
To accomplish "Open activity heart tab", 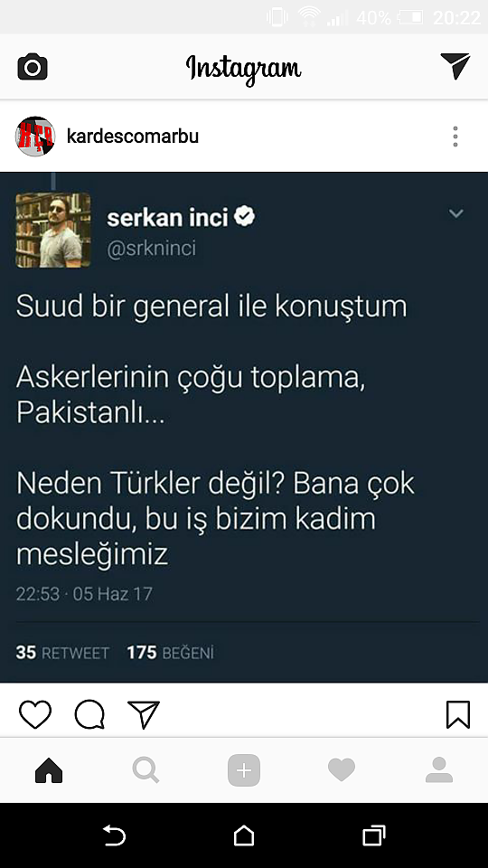I will pyautogui.click(x=342, y=770).
